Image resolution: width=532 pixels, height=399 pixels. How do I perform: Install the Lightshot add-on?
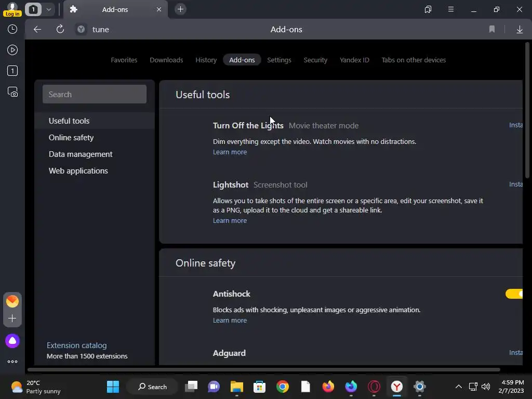point(516,184)
